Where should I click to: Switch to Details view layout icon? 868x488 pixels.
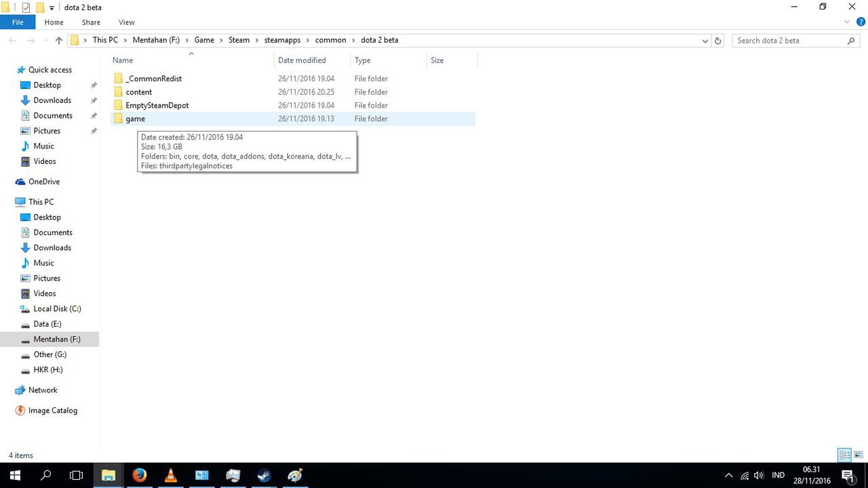pos(844,455)
